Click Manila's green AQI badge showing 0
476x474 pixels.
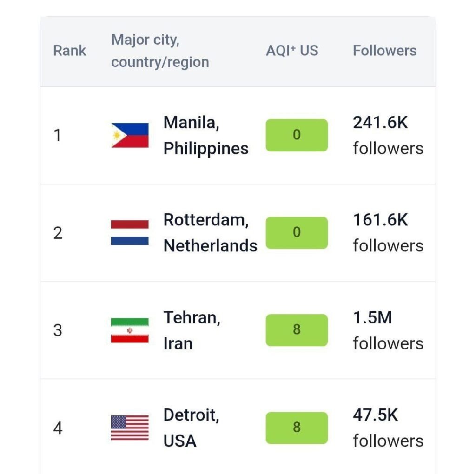tap(297, 135)
